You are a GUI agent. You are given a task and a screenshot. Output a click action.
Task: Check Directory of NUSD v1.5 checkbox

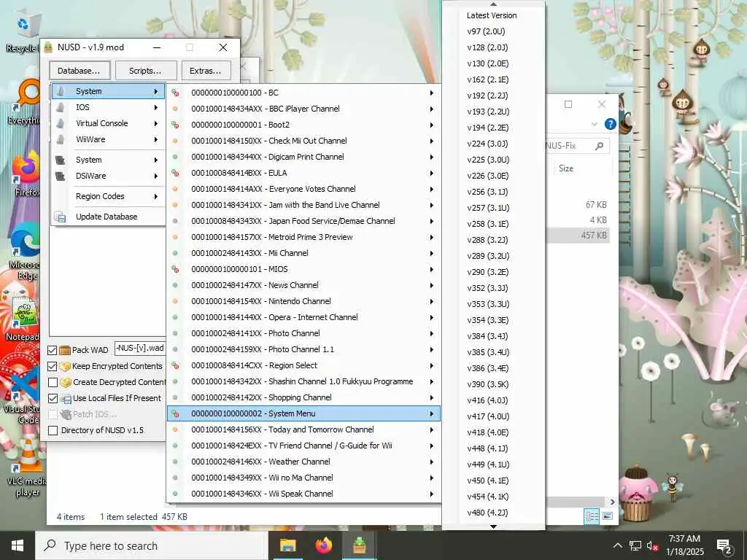pyautogui.click(x=53, y=431)
